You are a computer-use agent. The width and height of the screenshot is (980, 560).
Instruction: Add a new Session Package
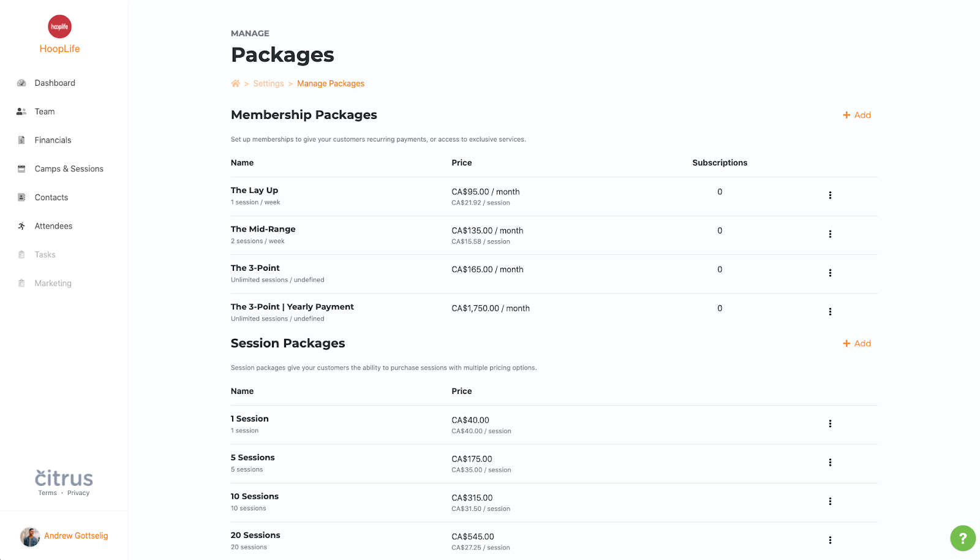click(x=857, y=344)
